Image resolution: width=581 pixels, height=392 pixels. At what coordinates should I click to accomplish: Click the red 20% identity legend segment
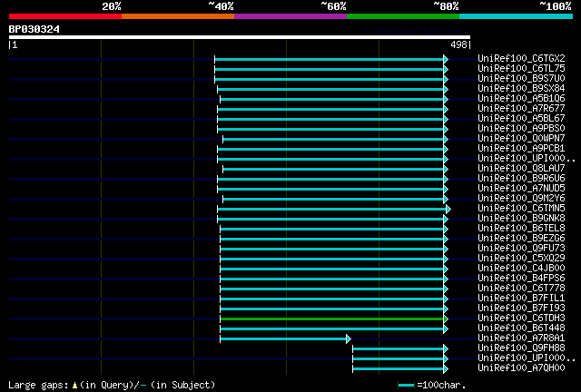(65, 16)
